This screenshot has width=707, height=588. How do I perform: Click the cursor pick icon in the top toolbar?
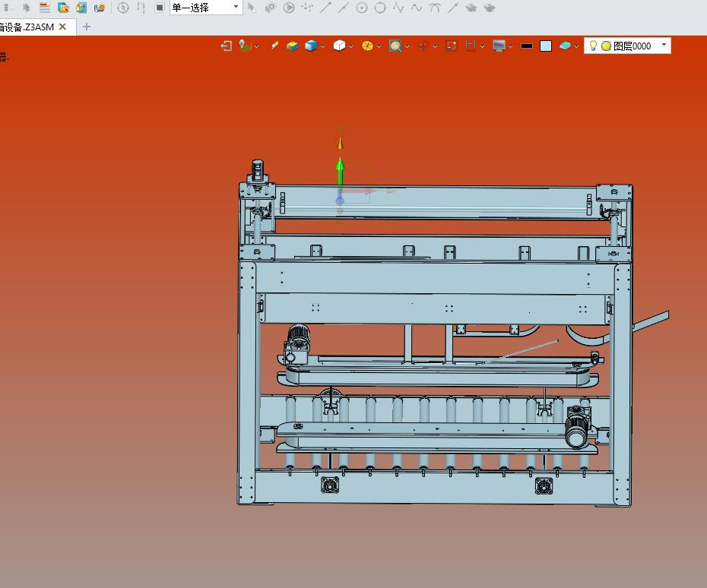click(26, 7)
